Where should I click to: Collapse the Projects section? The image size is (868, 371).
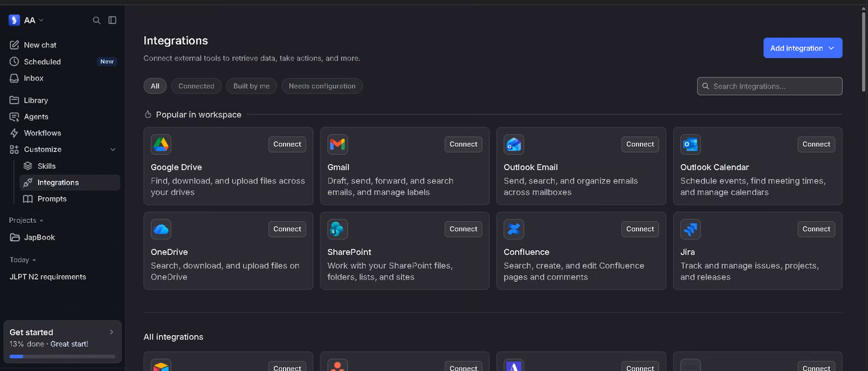tap(26, 220)
